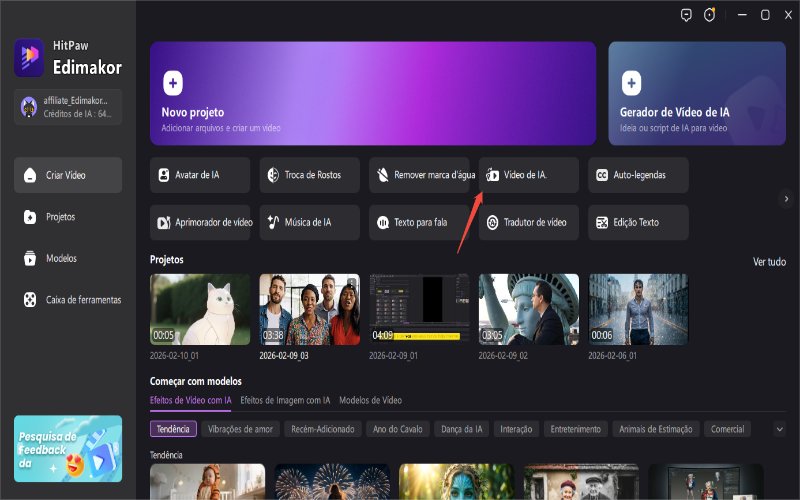Screen dimensions: 800x500
Task: Click the plus icon in Gerador de Vídeo de IA
Action: [631, 83]
